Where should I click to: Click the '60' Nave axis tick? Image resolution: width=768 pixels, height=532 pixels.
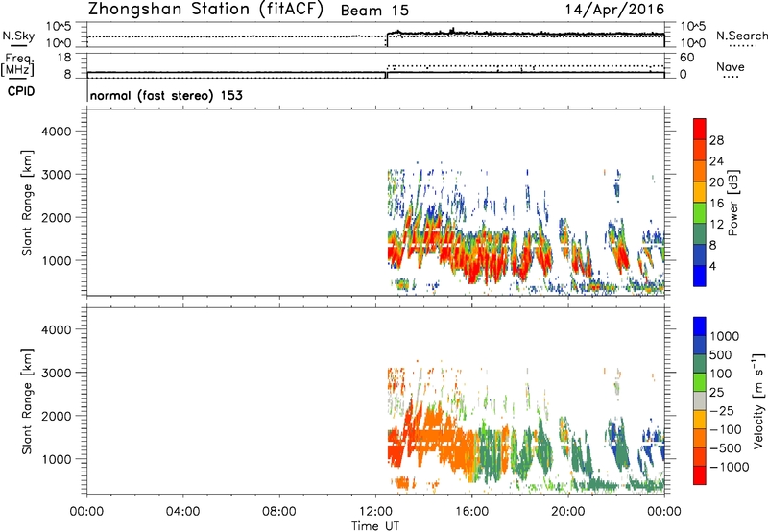pos(686,58)
